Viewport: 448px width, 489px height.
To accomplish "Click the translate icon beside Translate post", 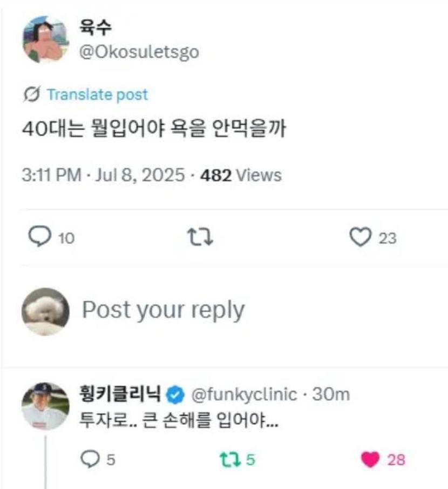I will point(32,95).
